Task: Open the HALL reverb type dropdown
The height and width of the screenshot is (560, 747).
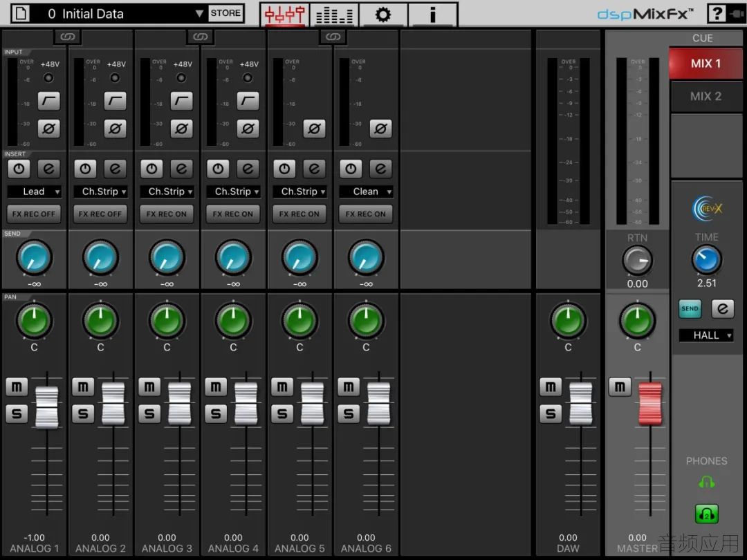Action: click(x=706, y=335)
